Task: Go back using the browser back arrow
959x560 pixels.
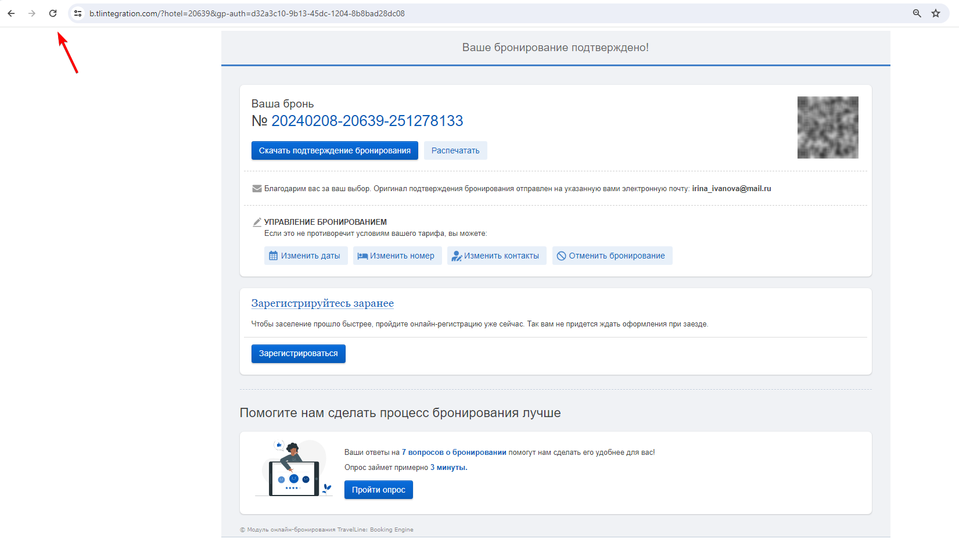Action: 11,13
